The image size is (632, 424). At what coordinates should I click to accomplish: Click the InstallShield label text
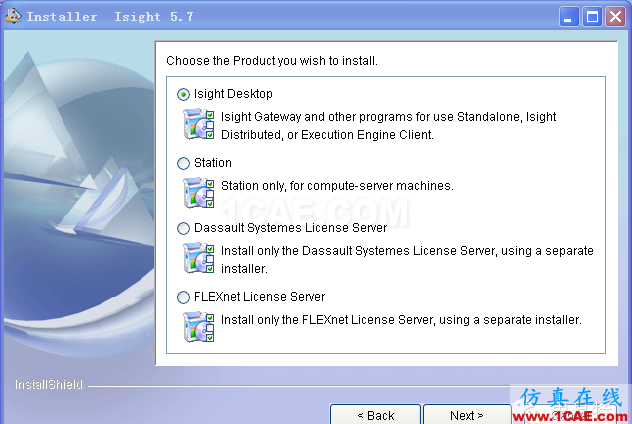pos(49,385)
